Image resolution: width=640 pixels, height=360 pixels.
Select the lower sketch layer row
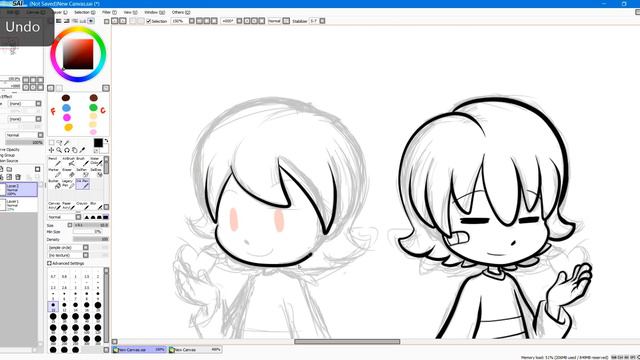pos(19,204)
